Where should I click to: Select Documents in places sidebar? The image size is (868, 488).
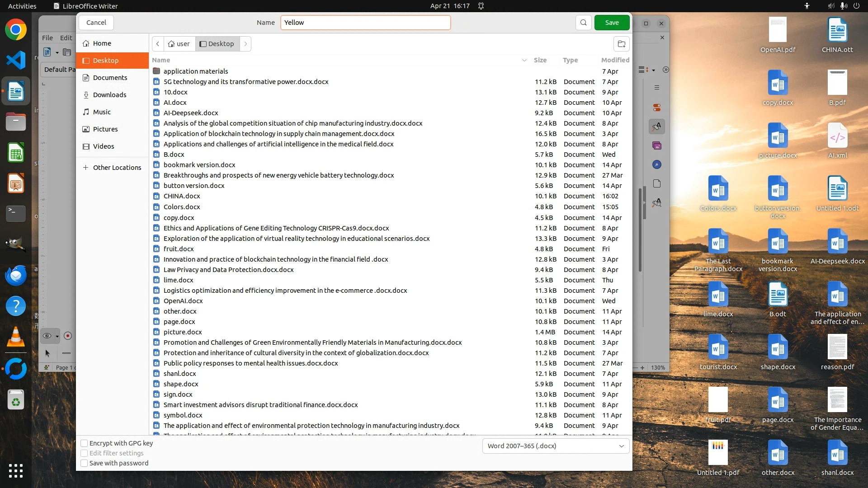(110, 78)
